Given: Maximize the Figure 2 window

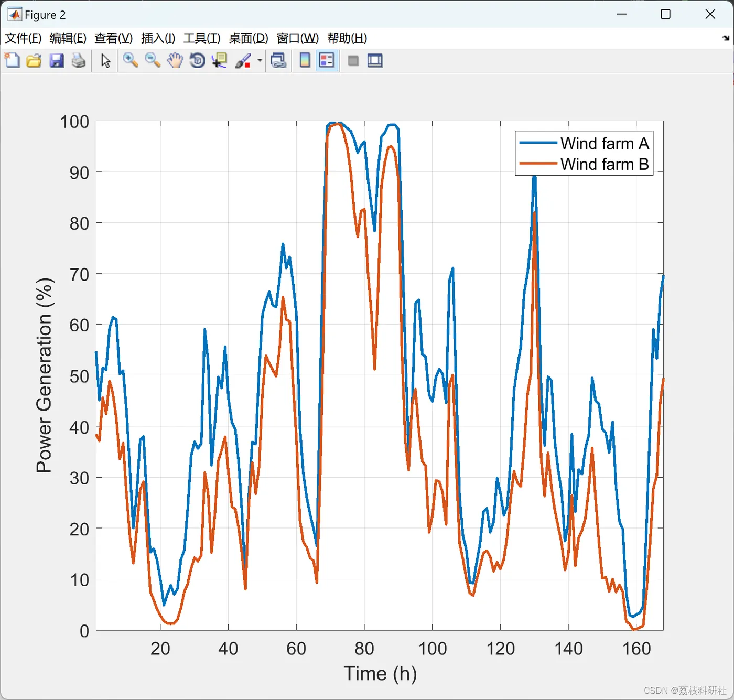Looking at the screenshot, I should (x=665, y=14).
